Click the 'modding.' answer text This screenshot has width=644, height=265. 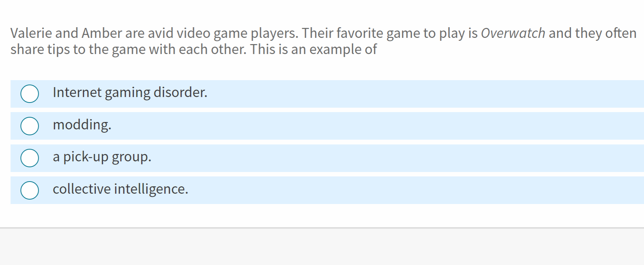tap(82, 125)
